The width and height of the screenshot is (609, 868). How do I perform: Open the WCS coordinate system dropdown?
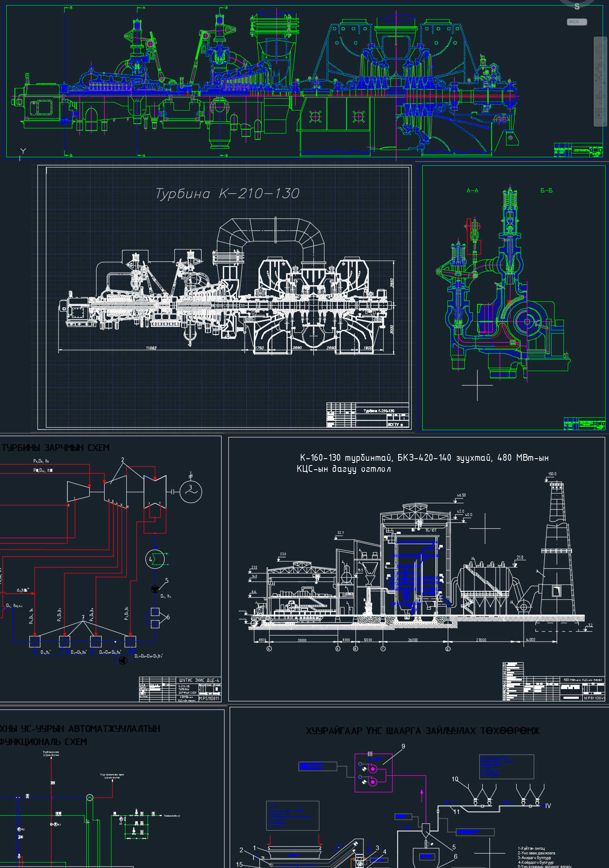[577, 22]
